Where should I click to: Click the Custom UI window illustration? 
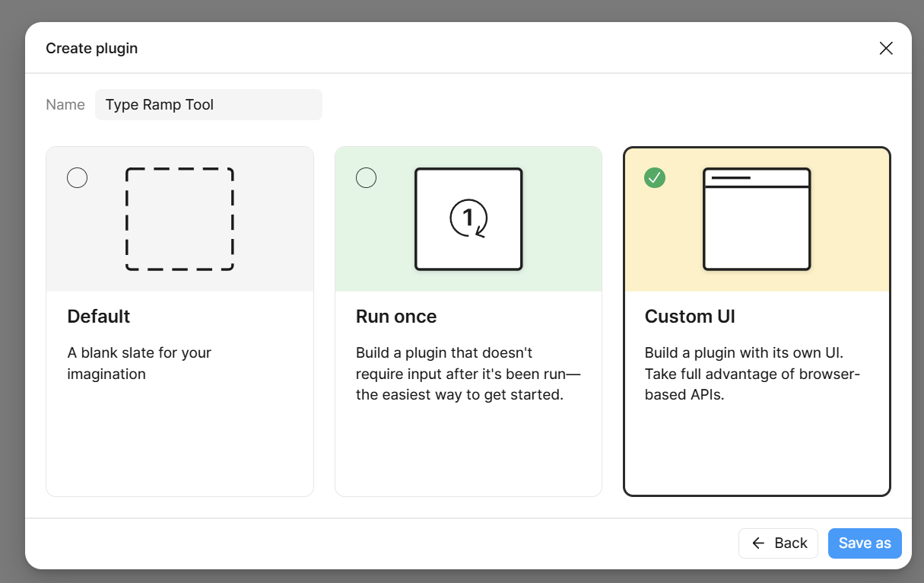[757, 219]
